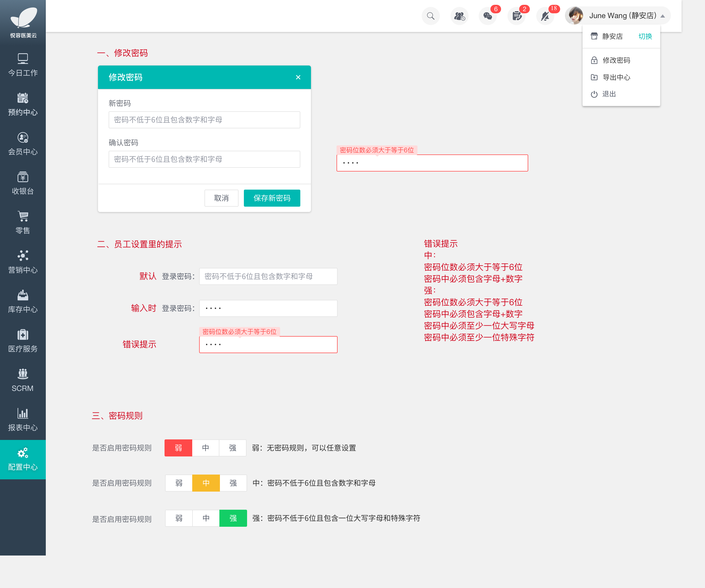Image resolution: width=705 pixels, height=588 pixels.
Task: Click June Wang's avatar photo
Action: pyautogui.click(x=574, y=16)
